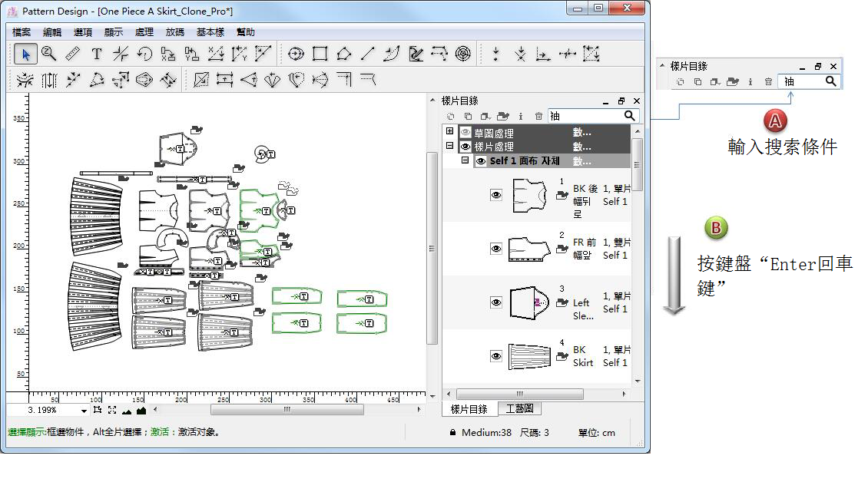The width and height of the screenshot is (868, 482).
Task: Collapse the 樣片處理 tree node
Action: (449, 146)
